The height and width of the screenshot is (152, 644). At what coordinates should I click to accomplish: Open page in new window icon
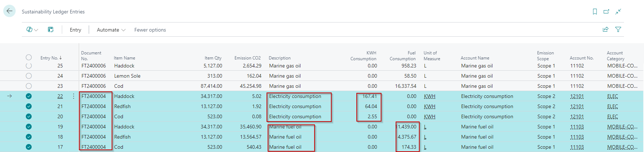click(x=606, y=12)
